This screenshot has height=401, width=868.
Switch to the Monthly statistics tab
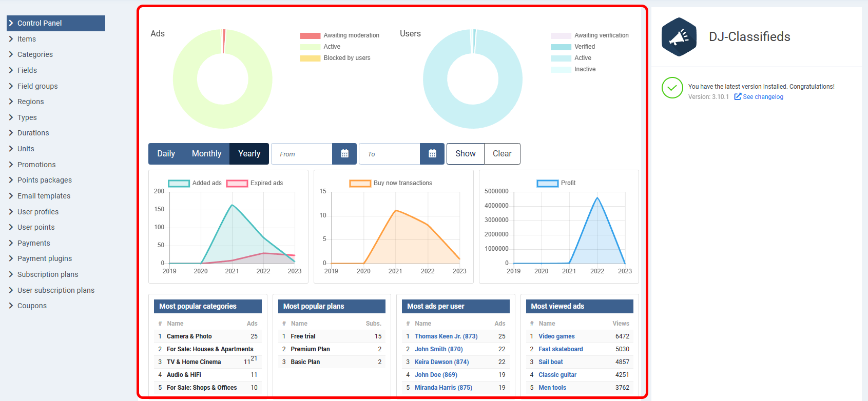pos(206,154)
